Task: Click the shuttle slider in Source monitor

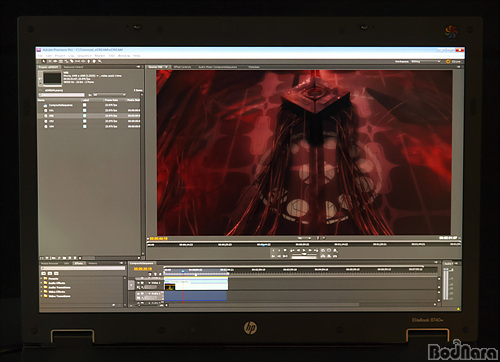Action: 304,254
